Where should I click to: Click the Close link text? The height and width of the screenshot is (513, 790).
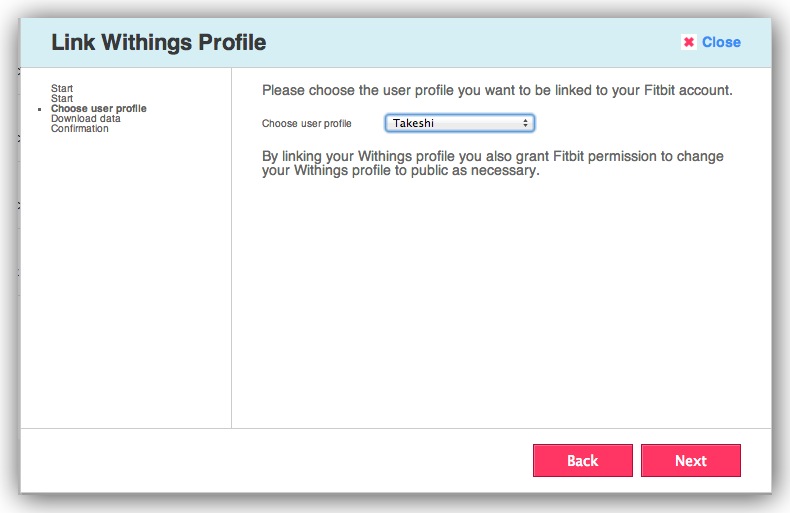pyautogui.click(x=721, y=42)
